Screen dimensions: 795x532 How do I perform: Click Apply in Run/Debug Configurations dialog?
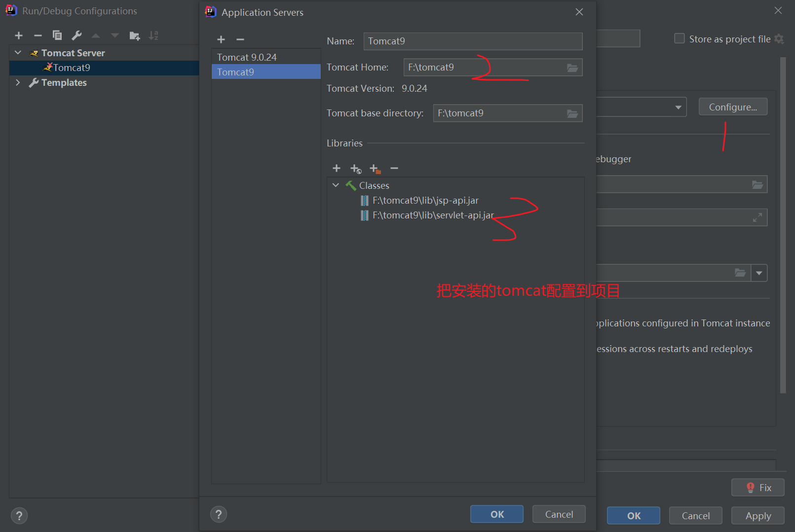point(758,516)
